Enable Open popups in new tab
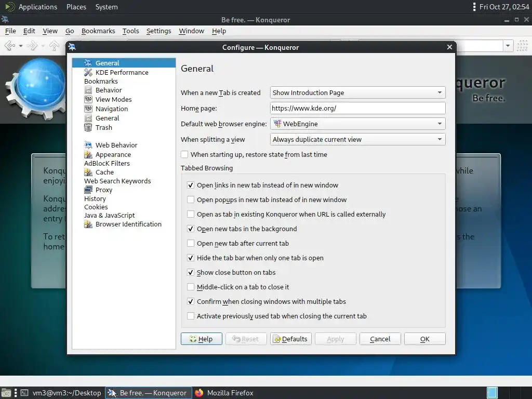Image resolution: width=532 pixels, height=399 pixels. click(191, 199)
